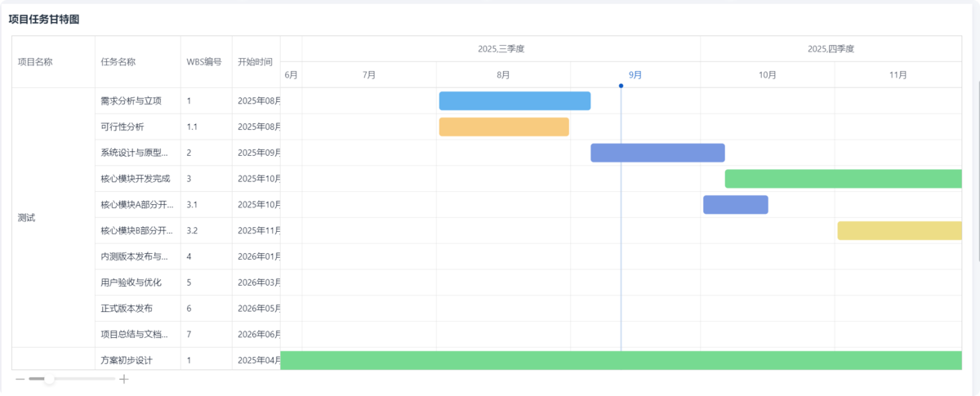The image size is (980, 396).
Task: Click the yellow 核心模块B部分 task bar
Action: pyautogui.click(x=899, y=231)
